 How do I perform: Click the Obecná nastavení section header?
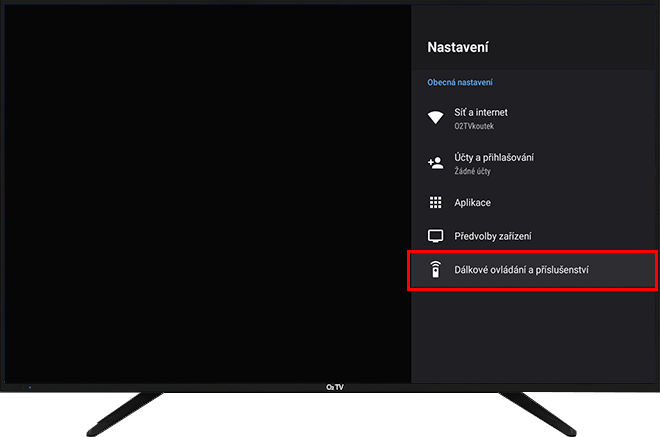click(x=460, y=82)
